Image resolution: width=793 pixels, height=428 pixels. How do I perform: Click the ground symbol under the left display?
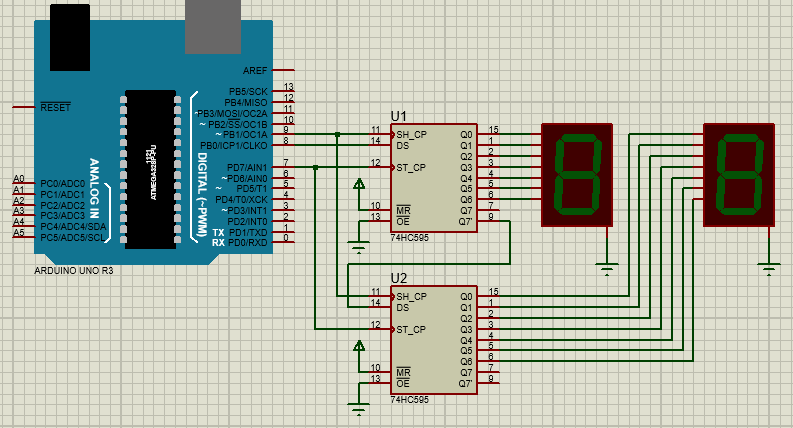tap(605, 266)
